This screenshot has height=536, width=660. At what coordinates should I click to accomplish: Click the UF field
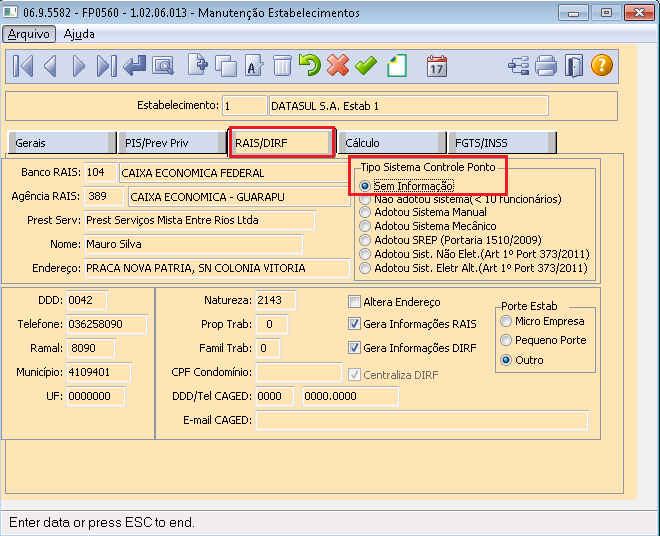[x=96, y=396]
